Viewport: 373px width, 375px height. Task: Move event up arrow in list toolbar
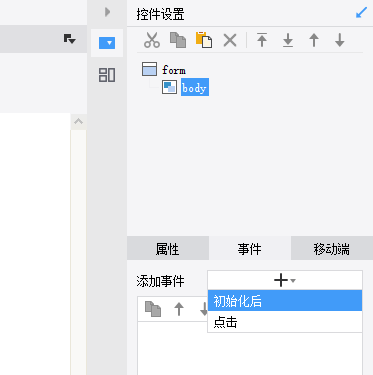click(x=179, y=309)
